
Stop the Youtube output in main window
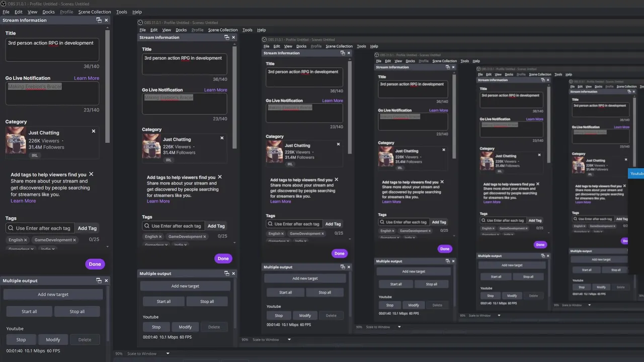point(21,339)
